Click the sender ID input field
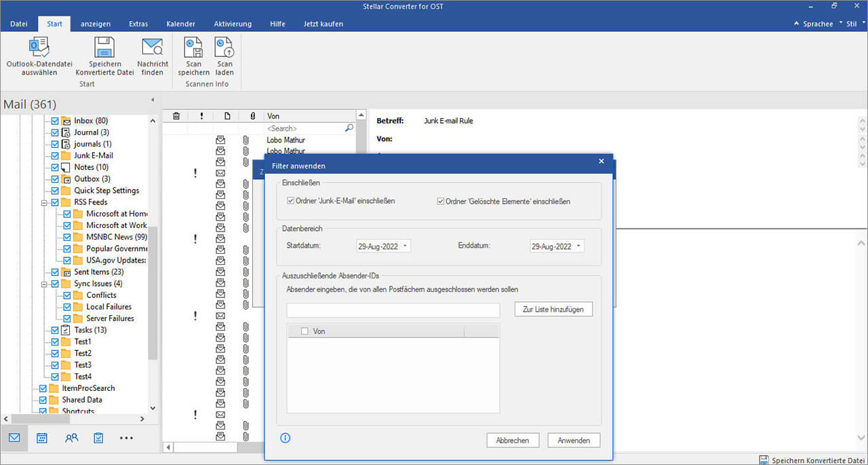 (393, 310)
